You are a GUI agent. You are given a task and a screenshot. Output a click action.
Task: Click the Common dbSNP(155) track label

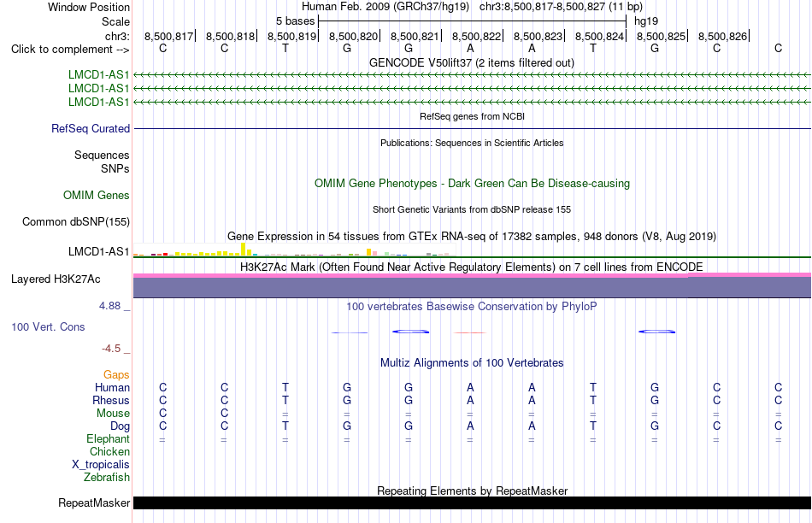[x=75, y=221]
